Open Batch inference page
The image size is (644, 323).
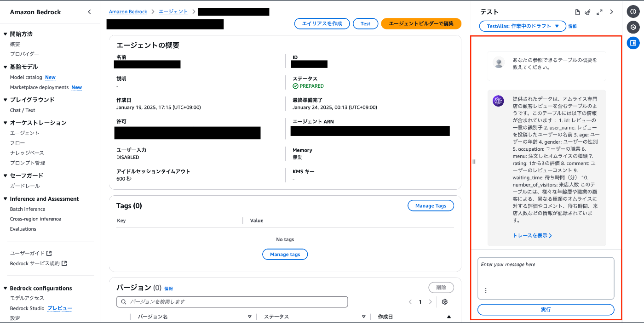tap(28, 209)
